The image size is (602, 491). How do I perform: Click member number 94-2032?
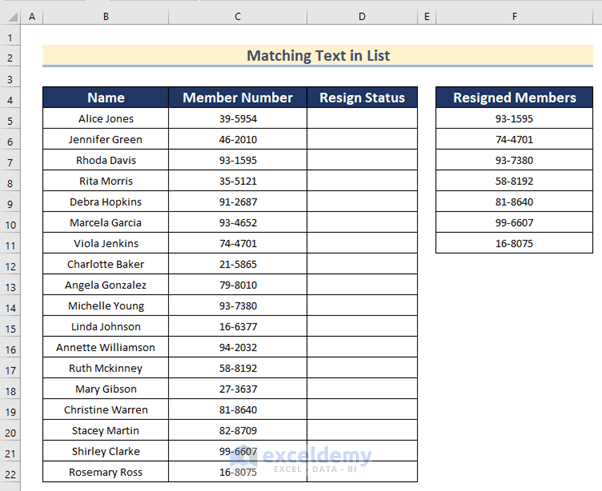238,347
